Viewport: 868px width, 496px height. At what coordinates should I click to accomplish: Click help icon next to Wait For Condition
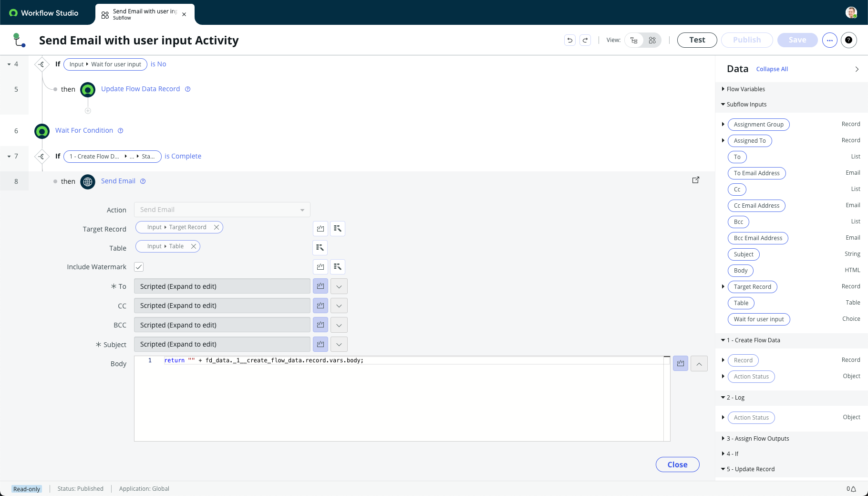coord(121,130)
